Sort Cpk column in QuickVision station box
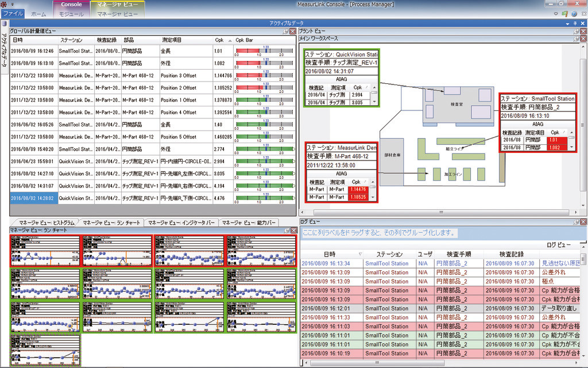This screenshot has width=588, height=368. pyautogui.click(x=359, y=87)
